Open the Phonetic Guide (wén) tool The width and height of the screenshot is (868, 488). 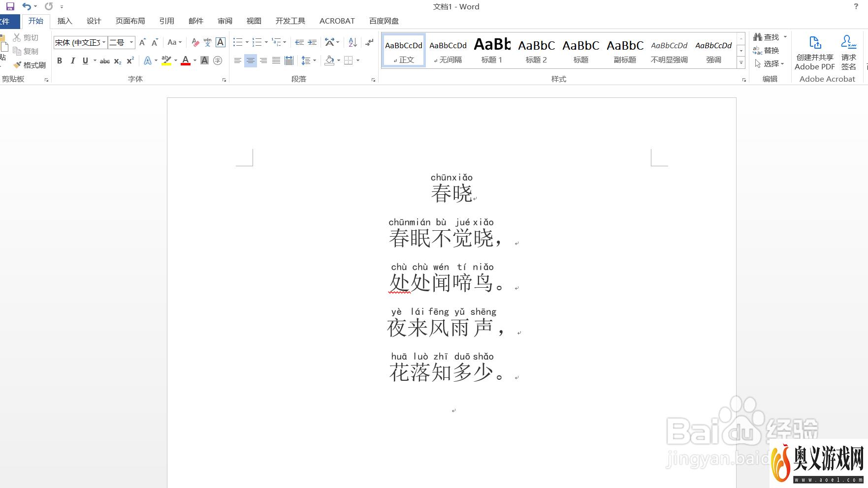click(x=207, y=42)
